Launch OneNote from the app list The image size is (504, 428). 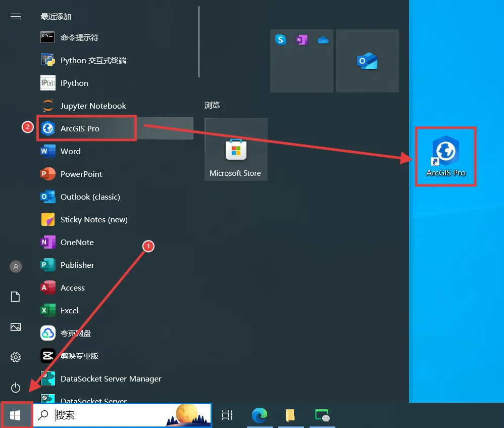pyautogui.click(x=116, y=242)
